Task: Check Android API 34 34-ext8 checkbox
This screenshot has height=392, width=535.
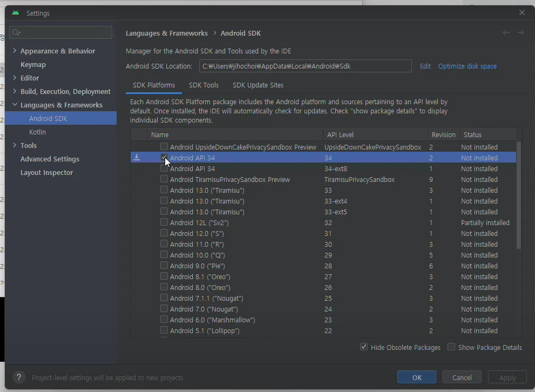Action: [x=164, y=168]
